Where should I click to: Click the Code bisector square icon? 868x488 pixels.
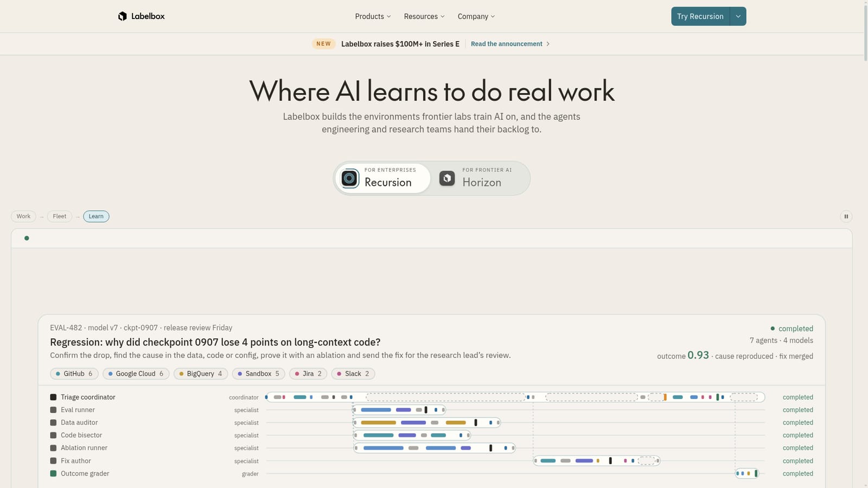tap(53, 435)
